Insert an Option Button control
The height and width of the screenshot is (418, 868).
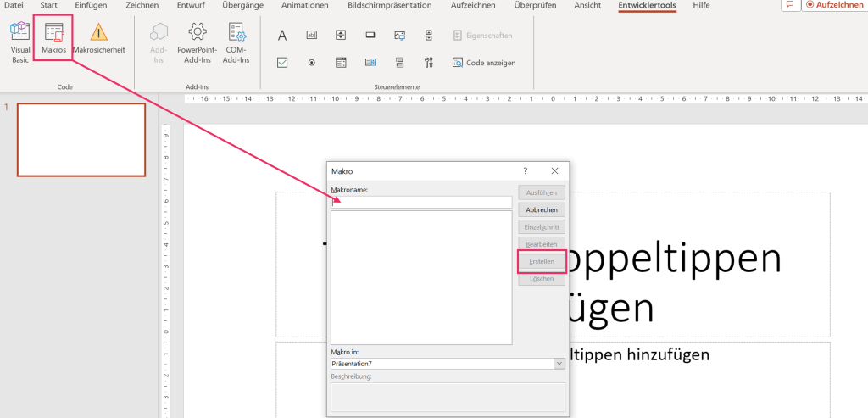tap(312, 63)
